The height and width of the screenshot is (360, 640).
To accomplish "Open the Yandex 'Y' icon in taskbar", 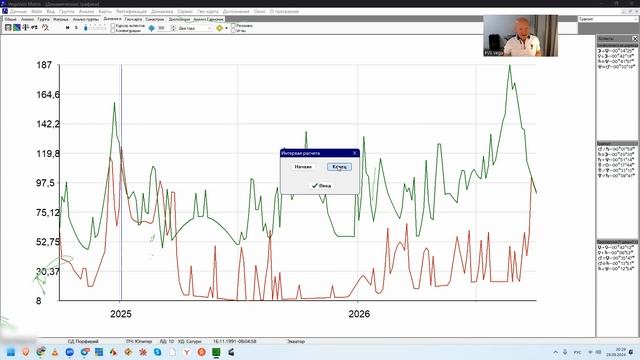I will (x=187, y=352).
